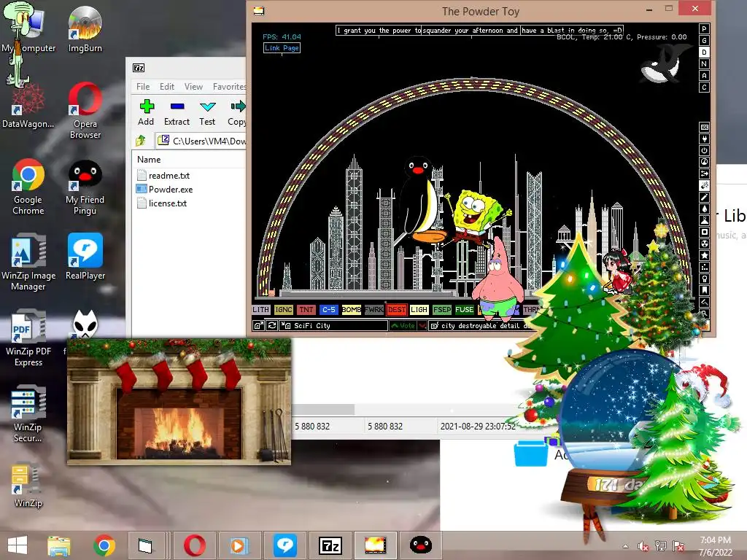Screen dimensions: 747x560
Task: Select the FUSE element button
Action: pyautogui.click(x=465, y=309)
